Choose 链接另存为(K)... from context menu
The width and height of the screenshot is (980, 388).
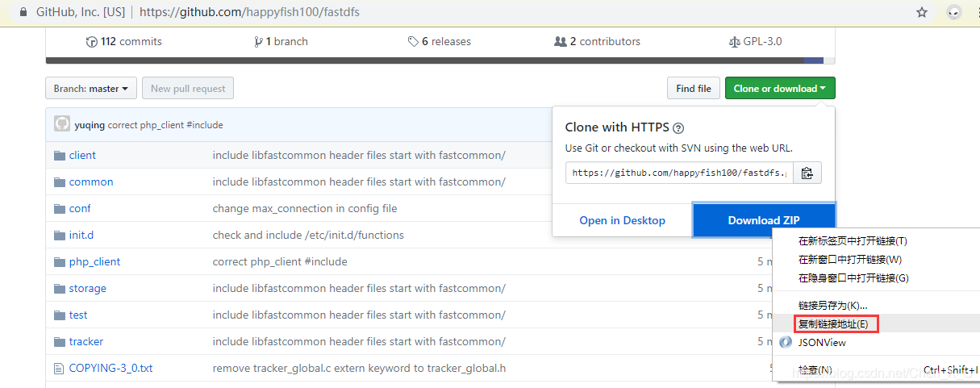tap(833, 306)
